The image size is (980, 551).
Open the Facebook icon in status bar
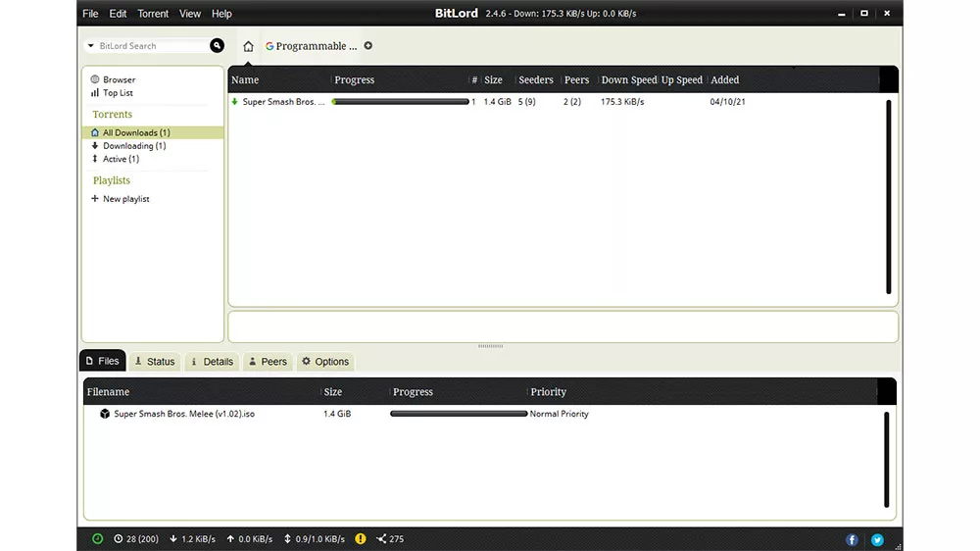(852, 539)
